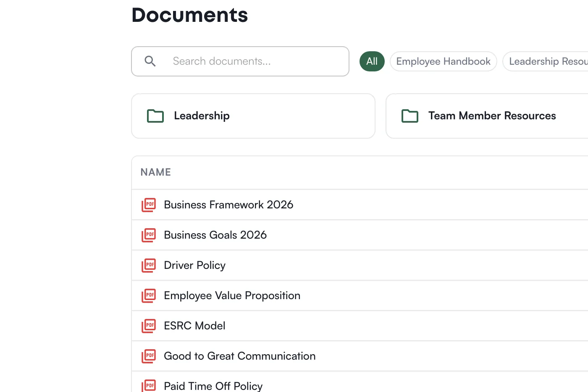Filter by Employee Handbook
The image size is (588, 392).
(444, 61)
